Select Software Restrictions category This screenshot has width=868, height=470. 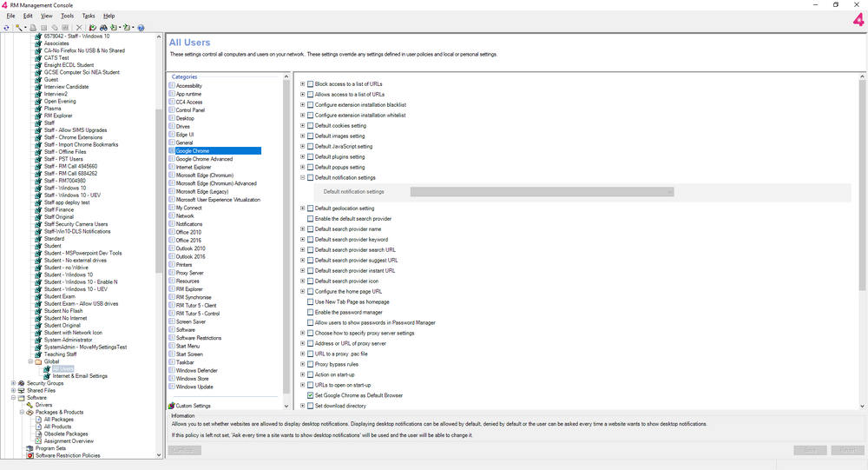[199, 338]
